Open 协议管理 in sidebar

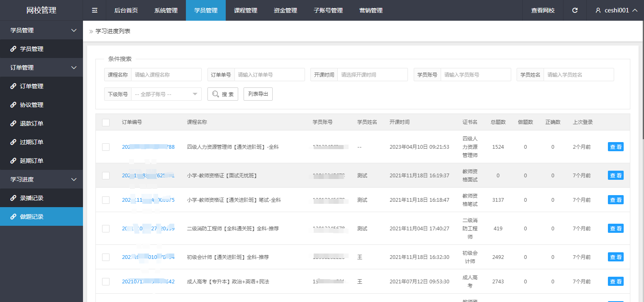[x=41, y=105]
